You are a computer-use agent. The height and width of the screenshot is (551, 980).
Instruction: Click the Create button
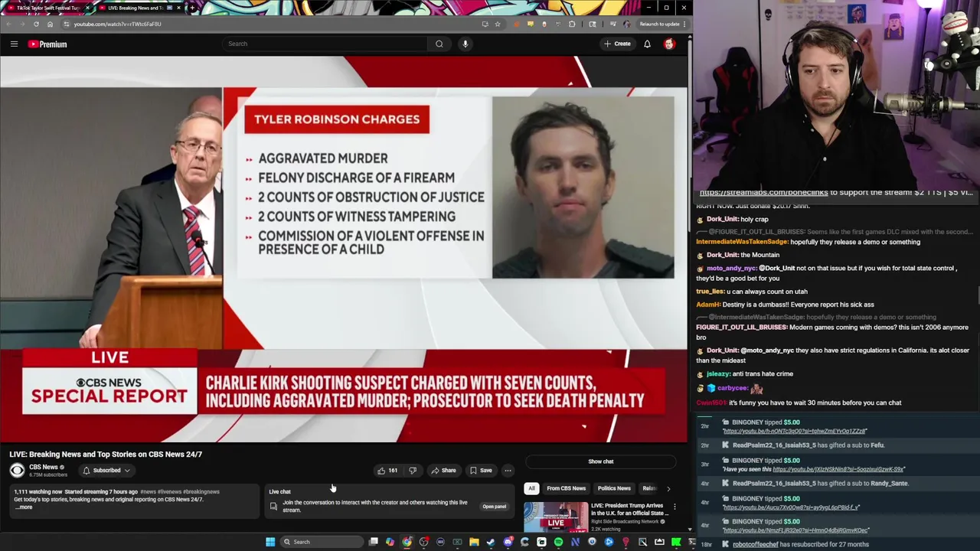(617, 44)
